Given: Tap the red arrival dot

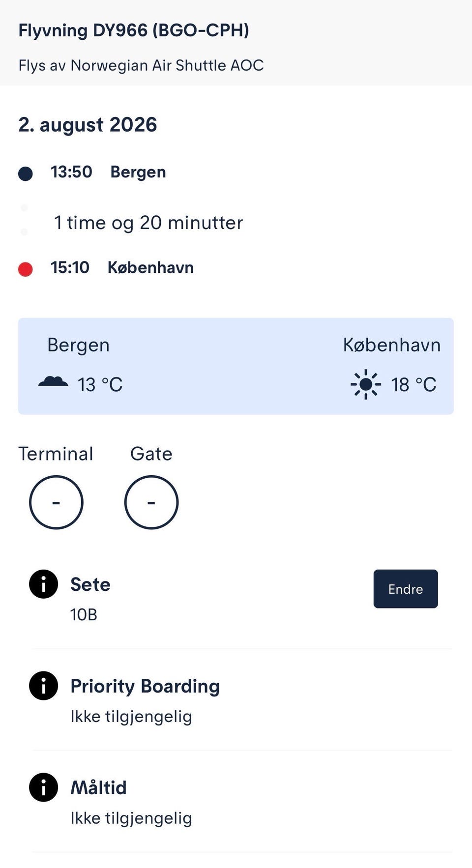Looking at the screenshot, I should tap(26, 269).
